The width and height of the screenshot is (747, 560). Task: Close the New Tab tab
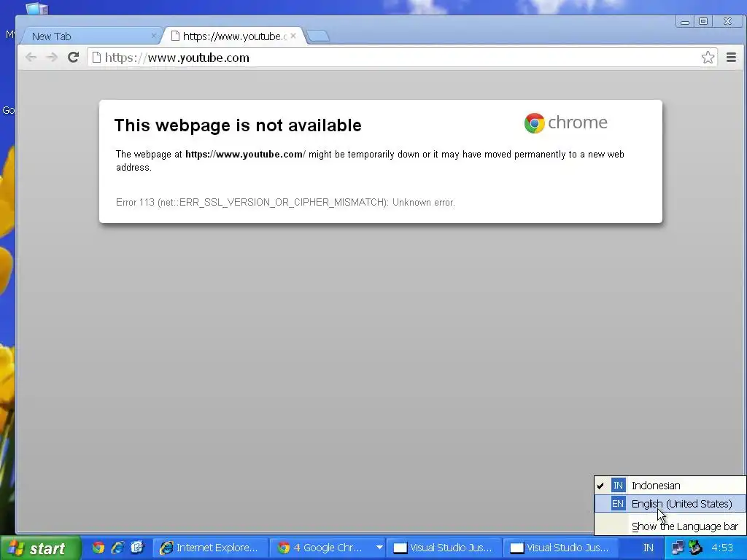coord(153,36)
